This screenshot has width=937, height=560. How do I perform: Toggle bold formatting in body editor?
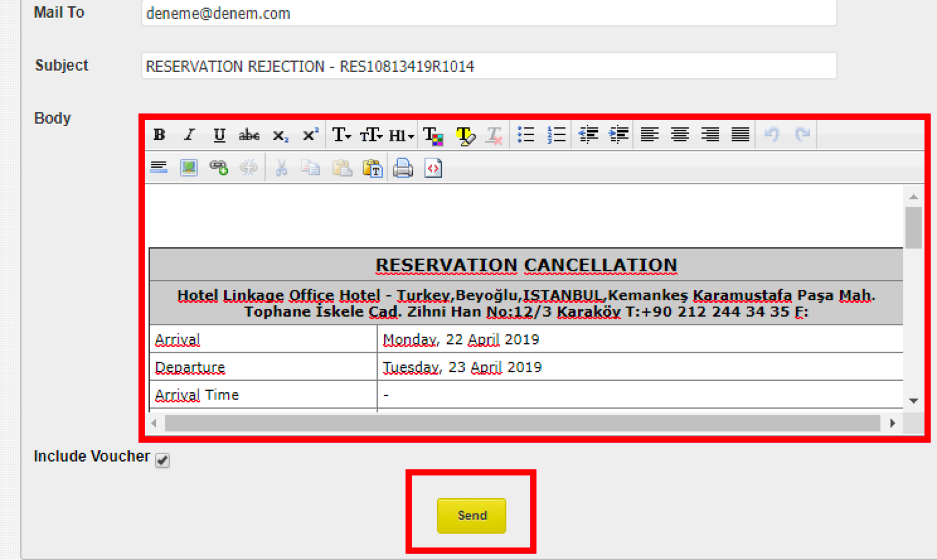[160, 135]
